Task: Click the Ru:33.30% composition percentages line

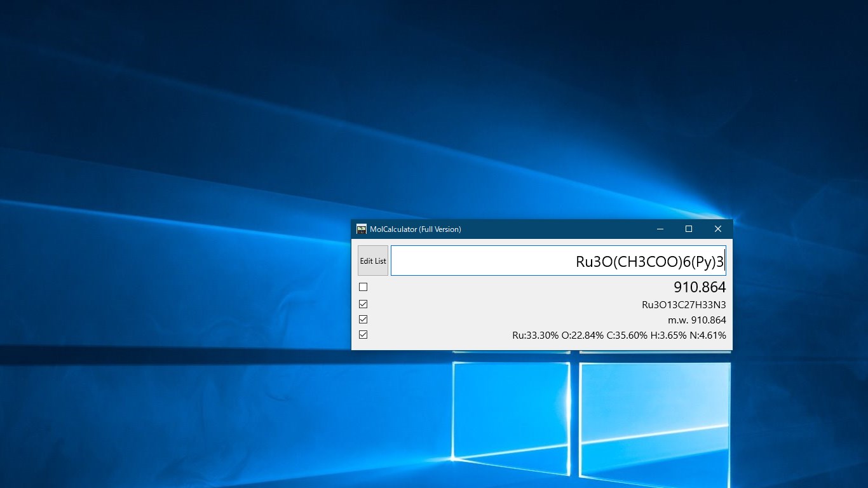Action: pos(619,335)
